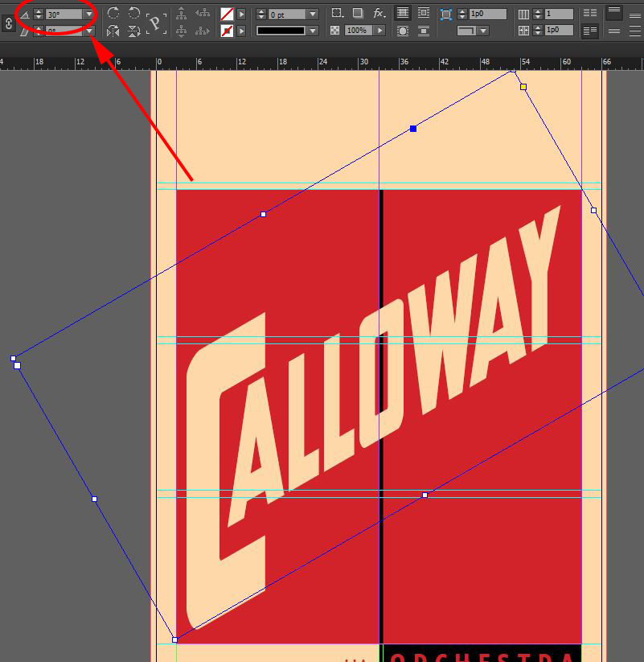This screenshot has width=644, height=662.
Task: Click the Drop Shadow icon
Action: click(x=358, y=14)
